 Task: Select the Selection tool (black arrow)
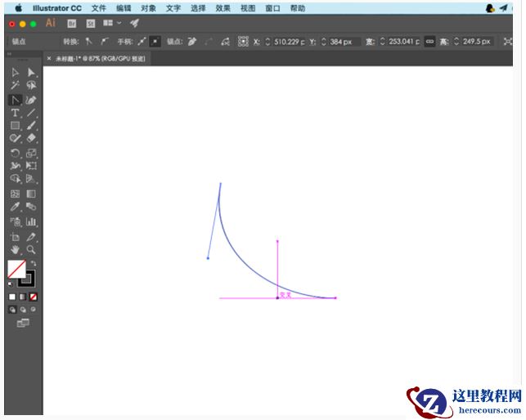pos(15,73)
